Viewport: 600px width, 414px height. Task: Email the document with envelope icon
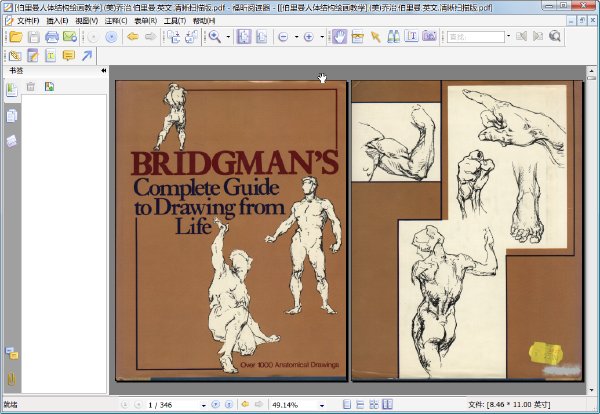coord(70,37)
